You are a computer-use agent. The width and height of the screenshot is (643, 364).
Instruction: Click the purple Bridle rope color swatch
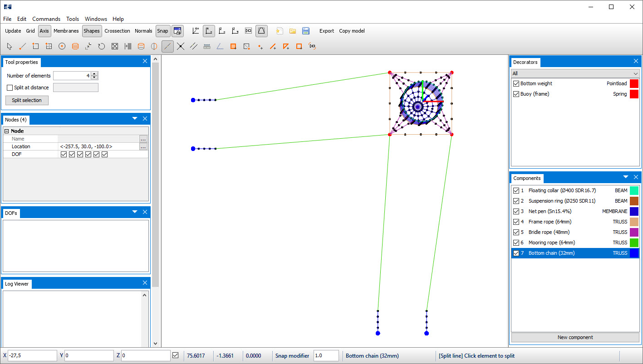[634, 232]
